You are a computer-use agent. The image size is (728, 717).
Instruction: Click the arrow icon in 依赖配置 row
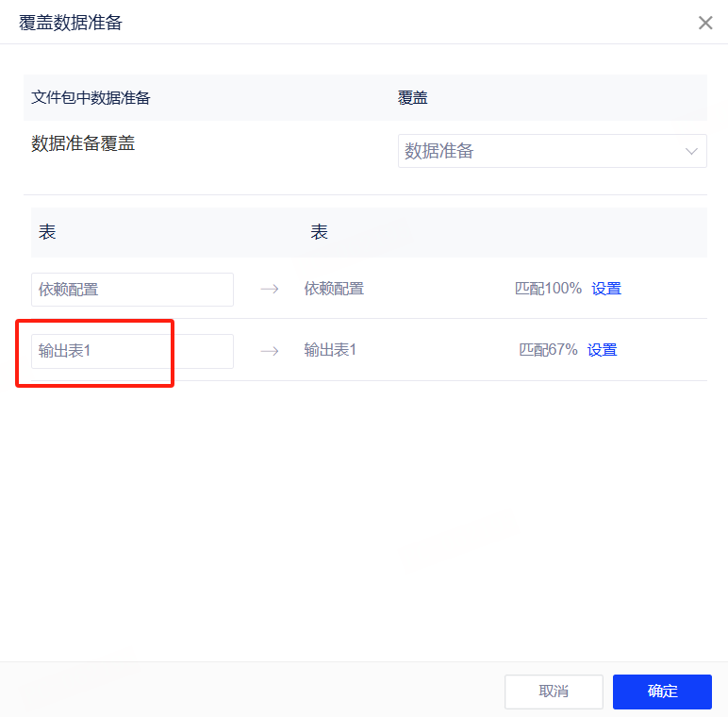[270, 289]
